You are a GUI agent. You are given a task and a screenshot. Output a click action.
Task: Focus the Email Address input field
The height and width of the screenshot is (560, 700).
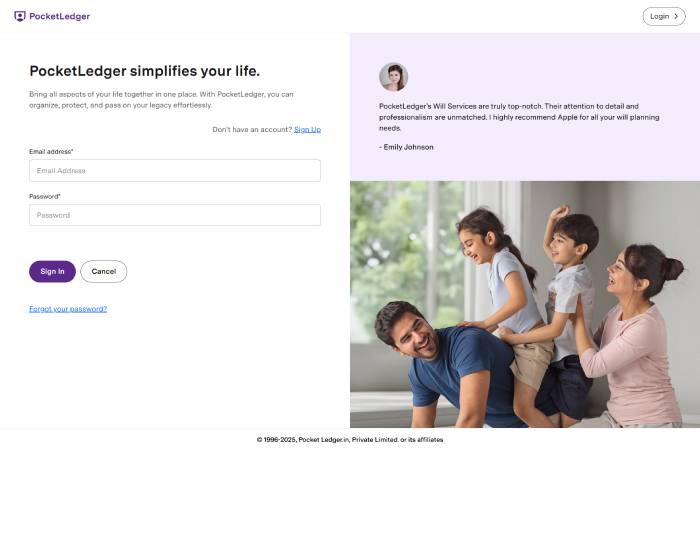[175, 171]
